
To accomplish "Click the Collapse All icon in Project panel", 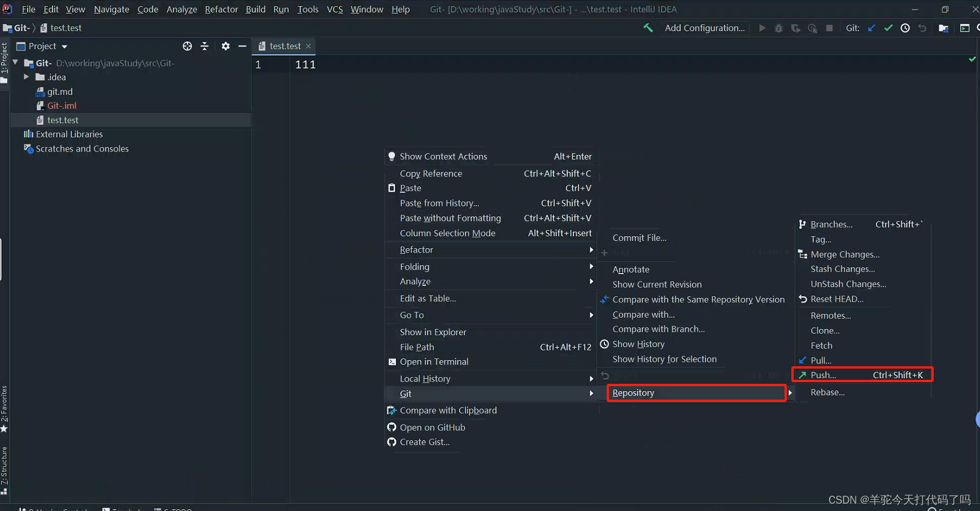I will [x=205, y=46].
